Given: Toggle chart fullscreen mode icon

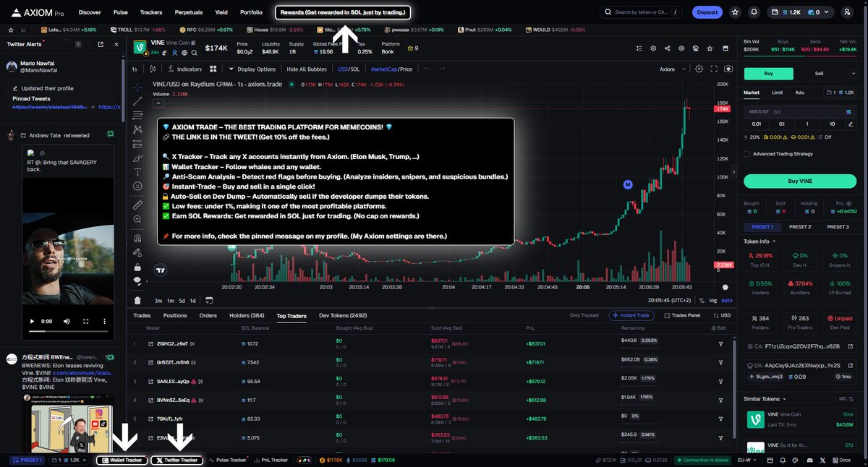Looking at the screenshot, I should [x=714, y=69].
